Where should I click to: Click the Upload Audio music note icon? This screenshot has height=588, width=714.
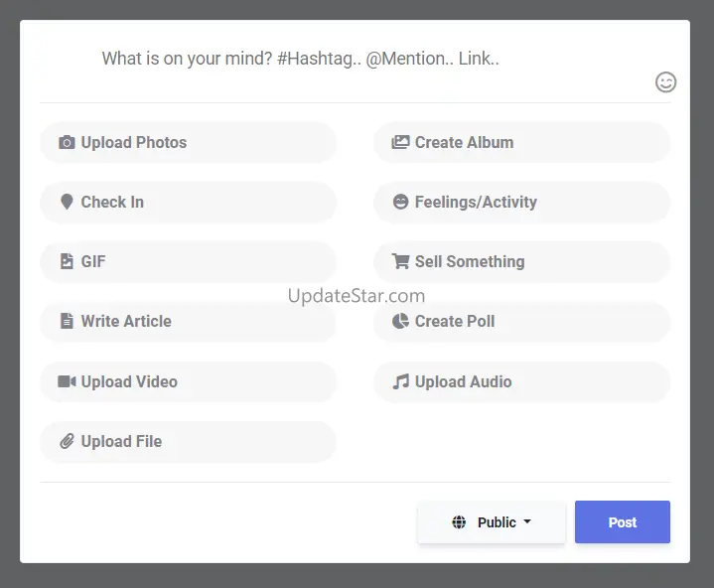click(x=400, y=381)
